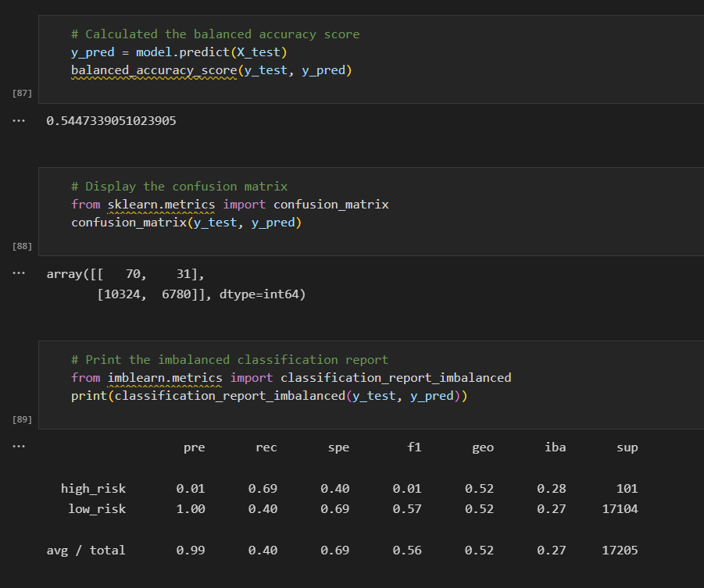
Task: Open output actions menu for balanced accuracy result
Action: (19, 121)
